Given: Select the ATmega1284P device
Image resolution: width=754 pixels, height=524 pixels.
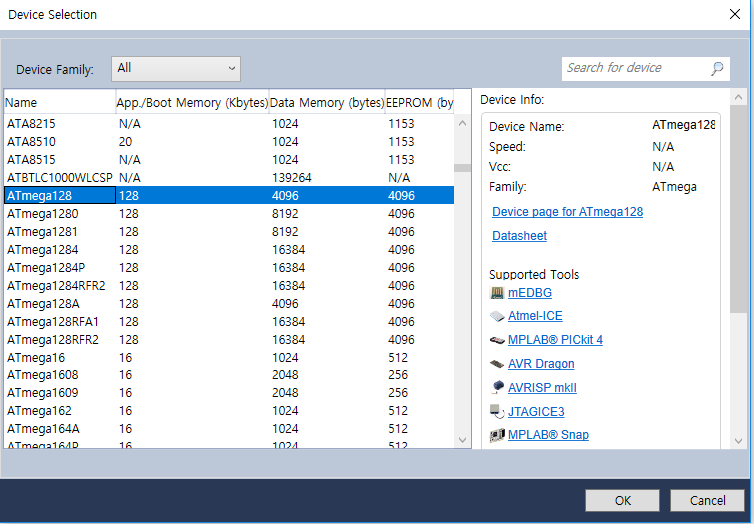Looking at the screenshot, I should pos(229,268).
